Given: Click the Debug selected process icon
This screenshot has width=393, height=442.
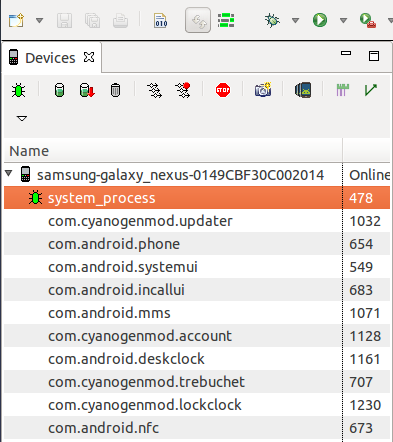Looking at the screenshot, I should pos(18,90).
